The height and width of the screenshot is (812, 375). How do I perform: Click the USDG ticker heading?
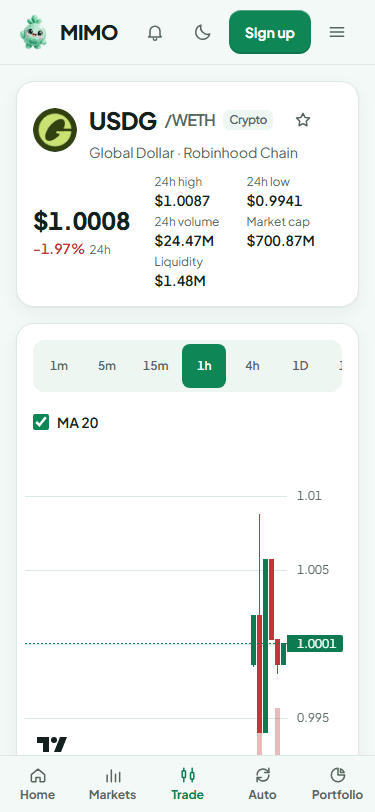pos(123,121)
